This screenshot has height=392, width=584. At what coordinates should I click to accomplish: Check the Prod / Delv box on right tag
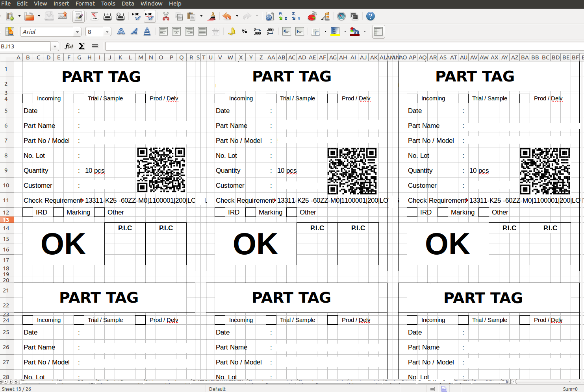point(525,98)
